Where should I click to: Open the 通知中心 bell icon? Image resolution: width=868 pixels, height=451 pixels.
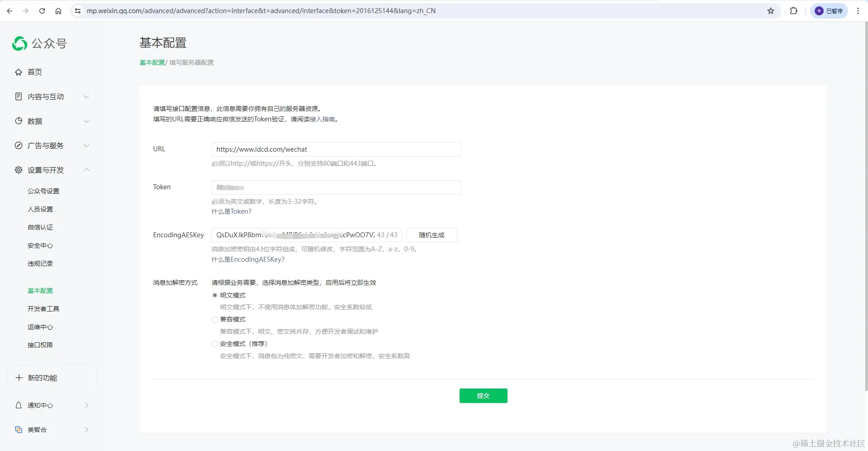click(x=18, y=405)
